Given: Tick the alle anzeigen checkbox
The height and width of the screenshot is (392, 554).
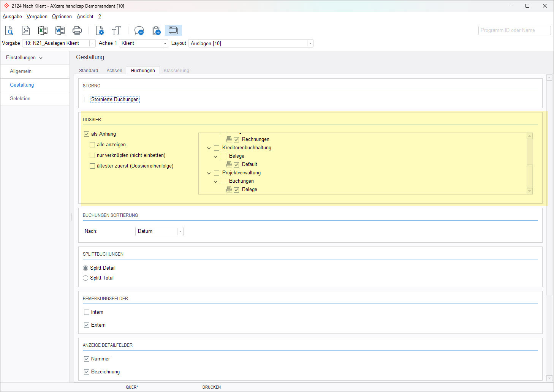Looking at the screenshot, I should (x=92, y=145).
